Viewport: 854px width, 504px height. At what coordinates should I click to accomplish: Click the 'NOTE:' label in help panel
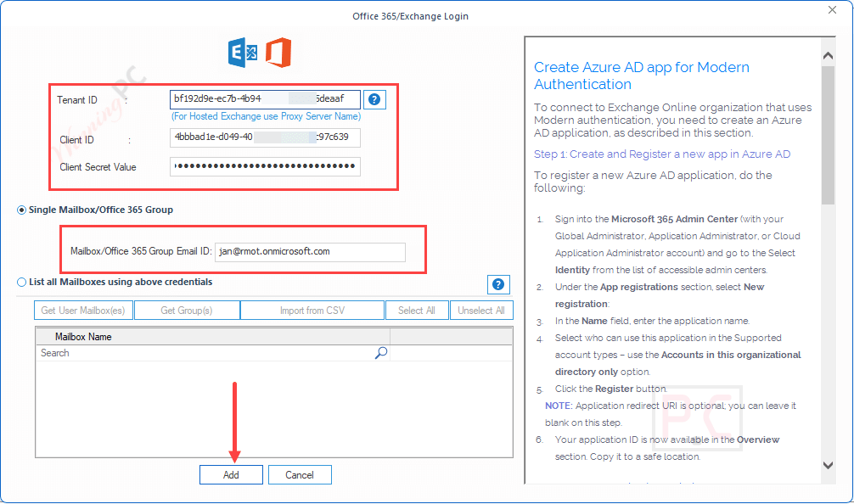click(559, 406)
